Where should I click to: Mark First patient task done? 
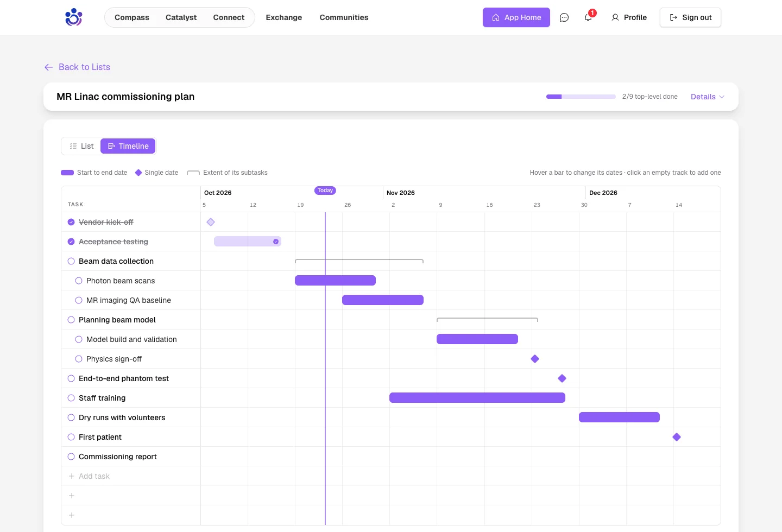pyautogui.click(x=71, y=437)
